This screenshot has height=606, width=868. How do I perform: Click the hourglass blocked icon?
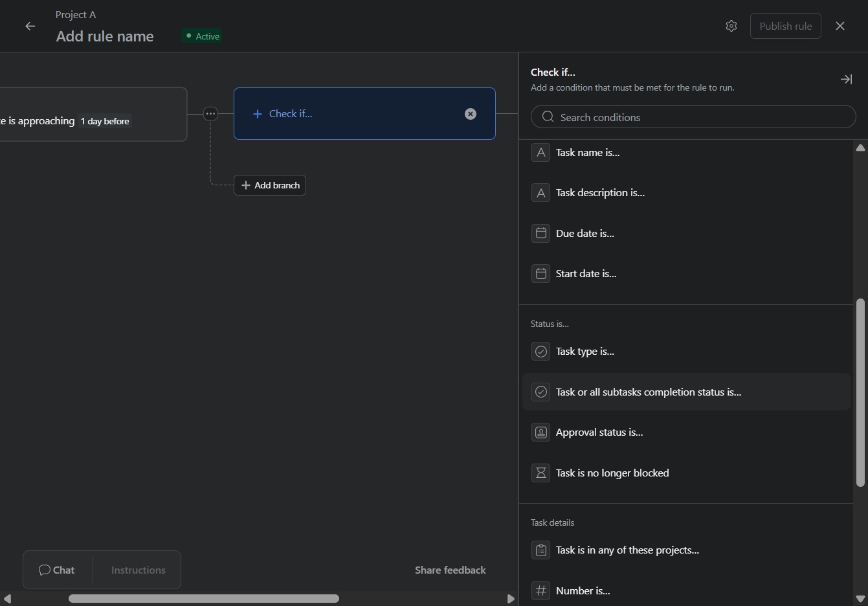[541, 473]
